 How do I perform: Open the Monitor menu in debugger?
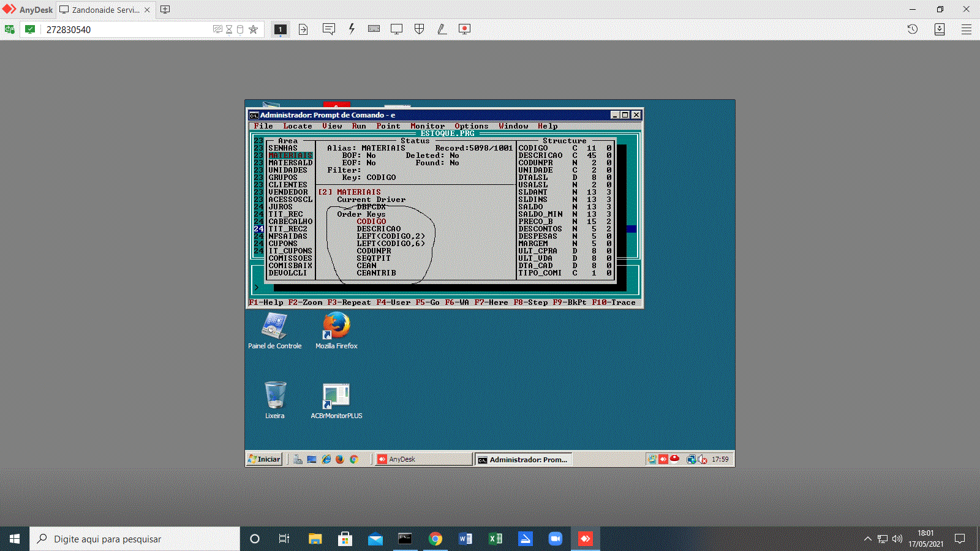tap(427, 126)
